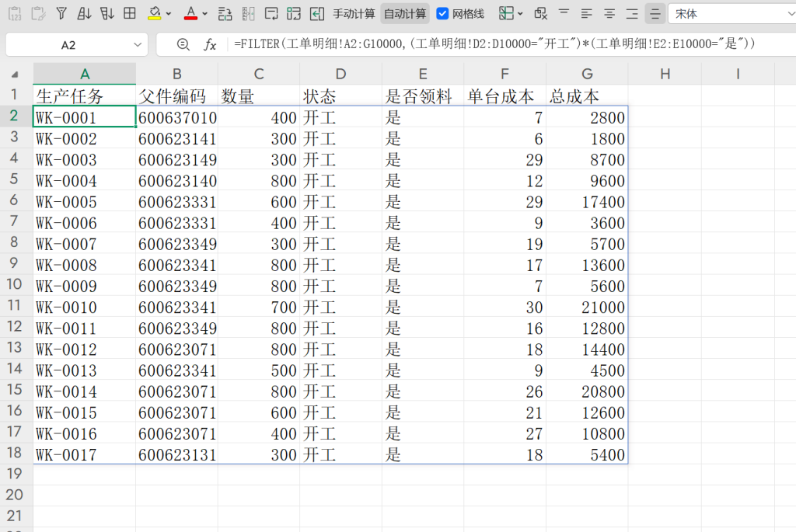
Task: Select row 10 header
Action: point(15,284)
